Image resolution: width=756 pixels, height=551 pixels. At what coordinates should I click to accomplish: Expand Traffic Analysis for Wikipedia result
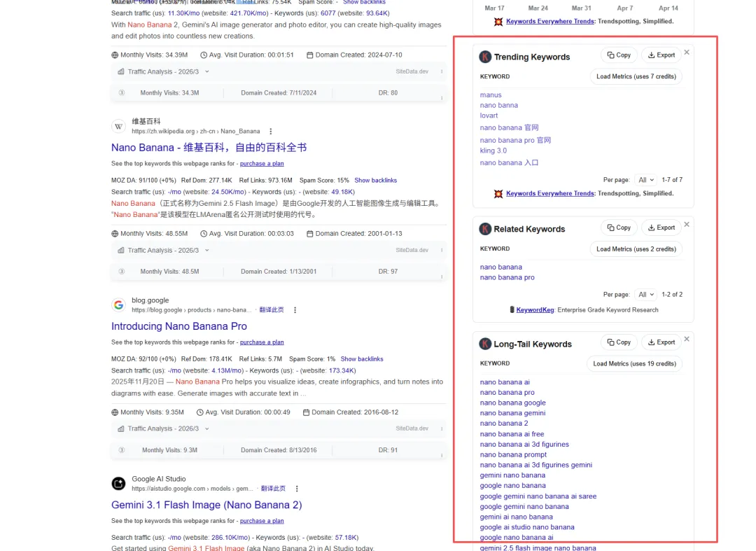163,250
